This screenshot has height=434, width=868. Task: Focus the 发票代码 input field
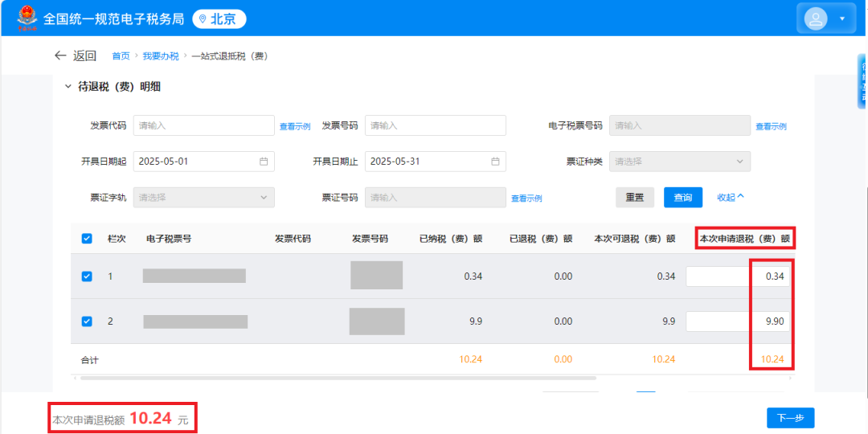203,125
